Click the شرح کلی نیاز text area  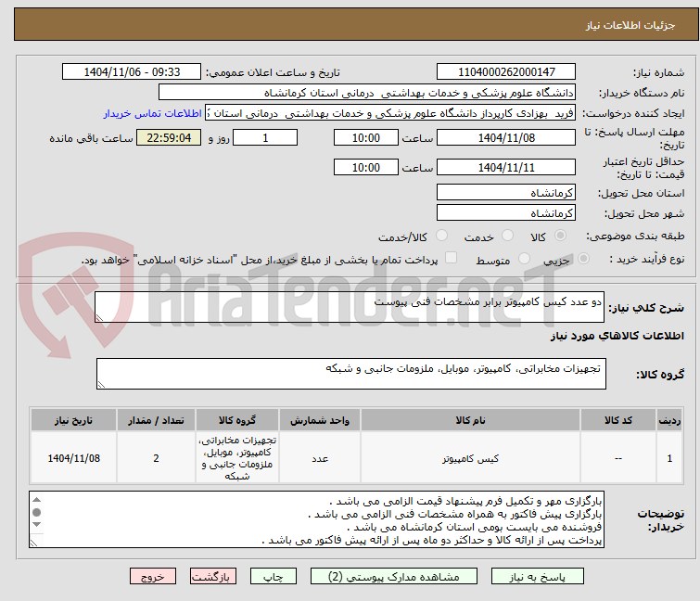[350, 307]
